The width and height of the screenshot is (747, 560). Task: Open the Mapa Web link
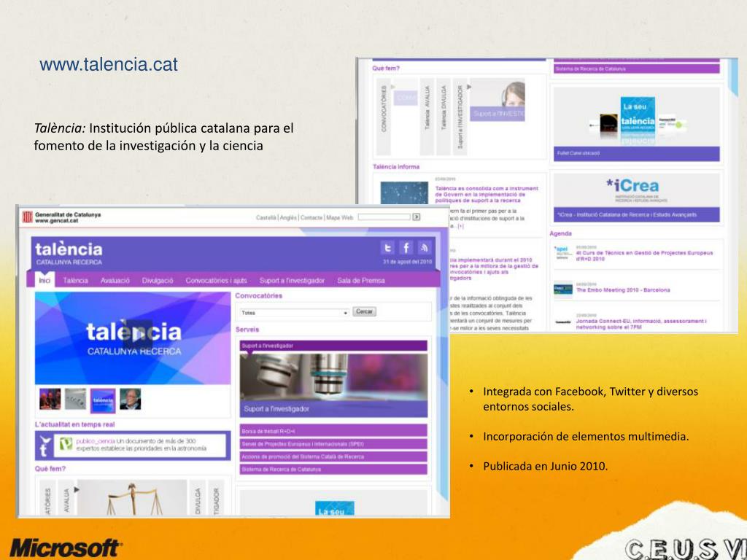340,217
